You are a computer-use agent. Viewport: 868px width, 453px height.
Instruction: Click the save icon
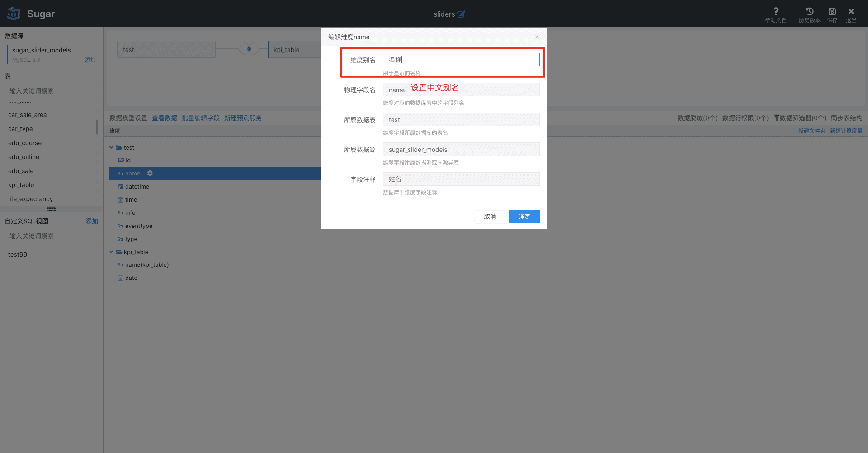tap(832, 11)
